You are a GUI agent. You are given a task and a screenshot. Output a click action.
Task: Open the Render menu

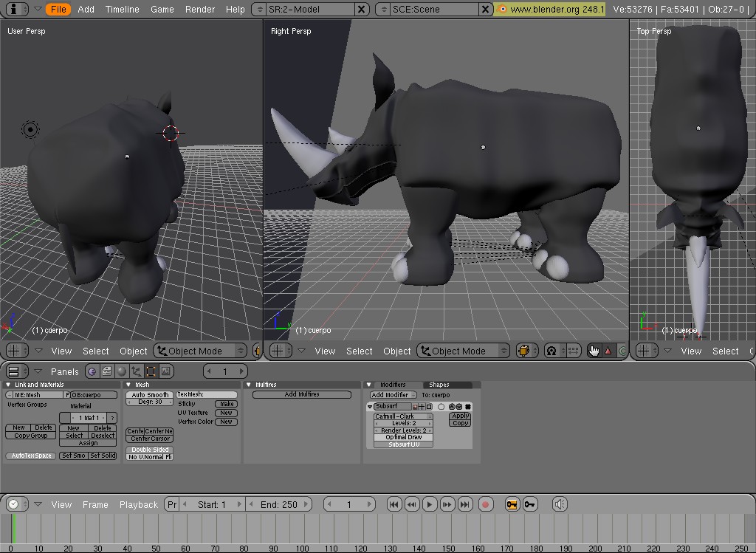199,9
